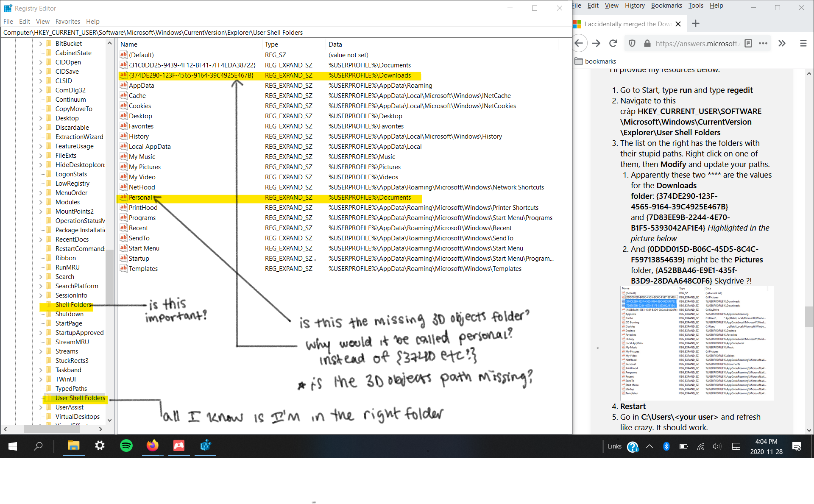Viewport: 814px width, 504px height.
Task: Sort values by the Name column header
Action: pos(190,45)
